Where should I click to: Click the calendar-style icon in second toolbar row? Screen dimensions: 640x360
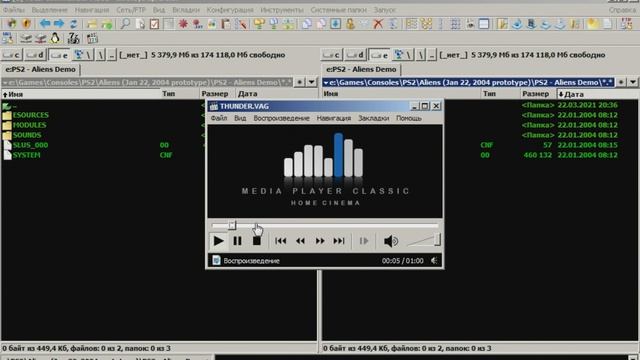point(92,38)
